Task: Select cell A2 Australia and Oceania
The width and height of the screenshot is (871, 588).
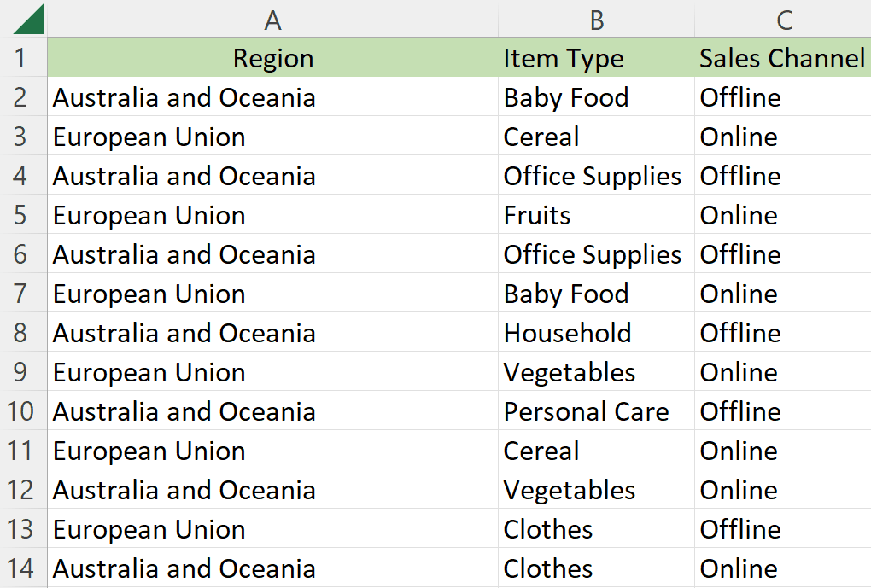Action: click(x=272, y=96)
